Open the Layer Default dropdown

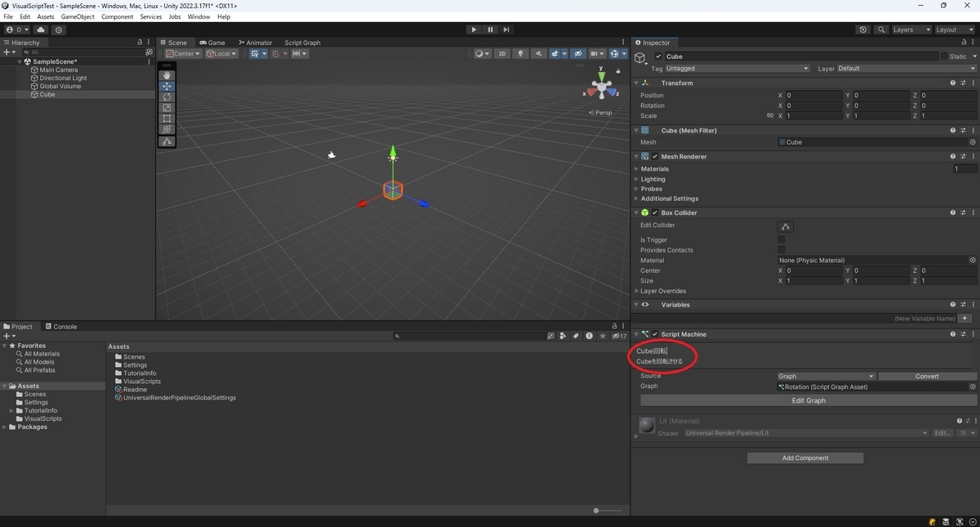click(x=907, y=69)
